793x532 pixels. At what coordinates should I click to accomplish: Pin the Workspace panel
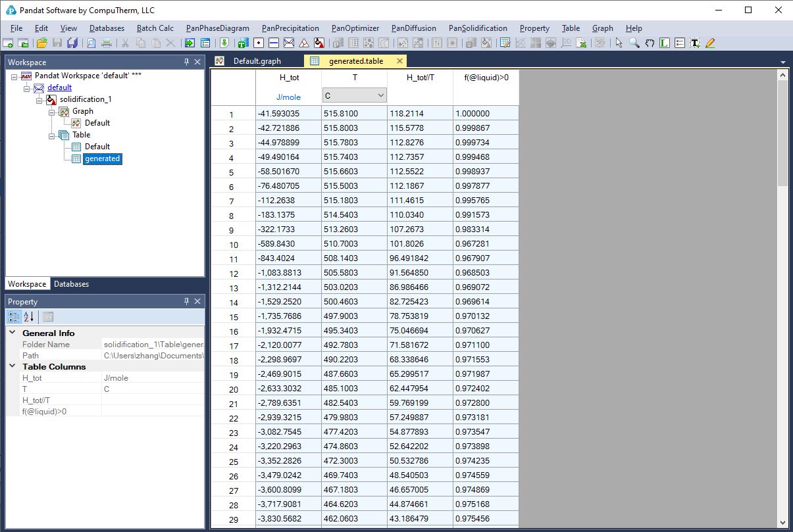coord(186,62)
